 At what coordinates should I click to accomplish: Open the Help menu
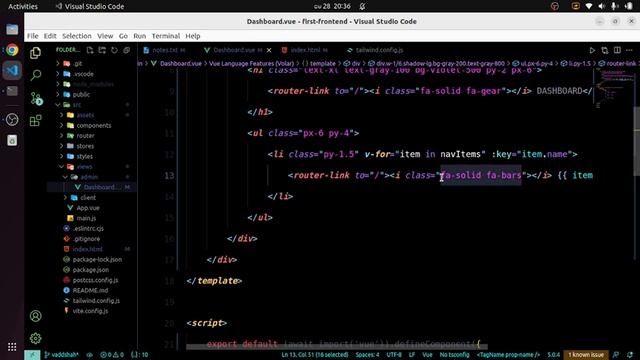pyautogui.click(x=193, y=36)
